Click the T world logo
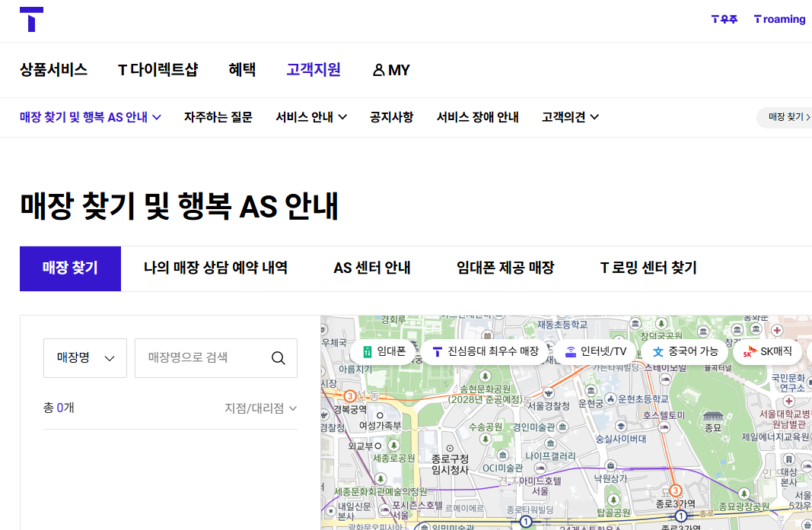 tap(32, 19)
